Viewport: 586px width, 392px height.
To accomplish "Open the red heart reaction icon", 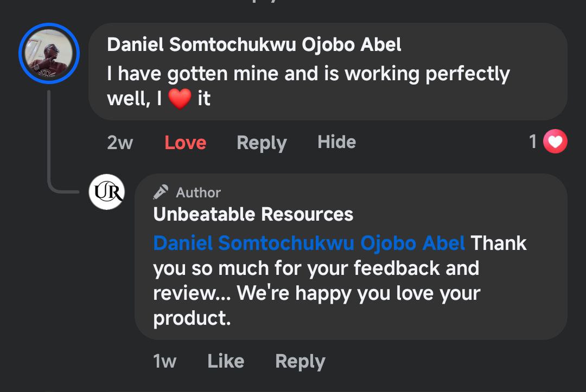I will pyautogui.click(x=555, y=142).
